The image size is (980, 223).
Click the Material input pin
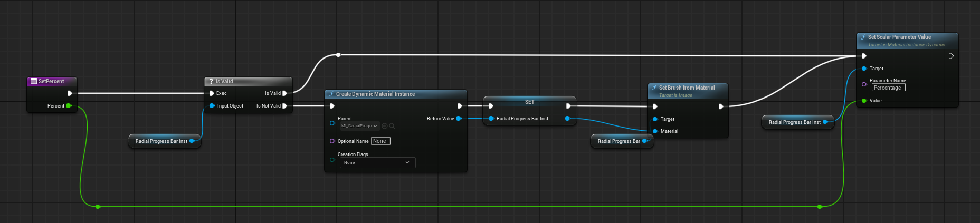(x=655, y=131)
